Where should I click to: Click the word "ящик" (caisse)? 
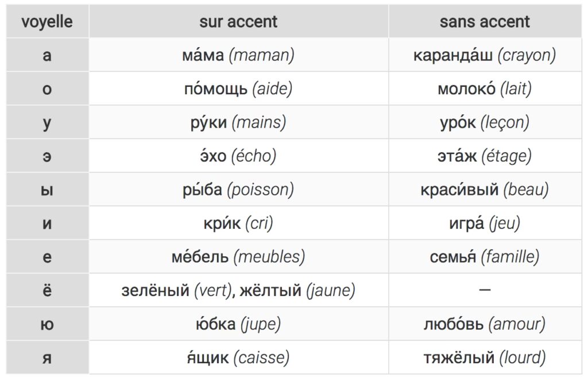tap(207, 358)
